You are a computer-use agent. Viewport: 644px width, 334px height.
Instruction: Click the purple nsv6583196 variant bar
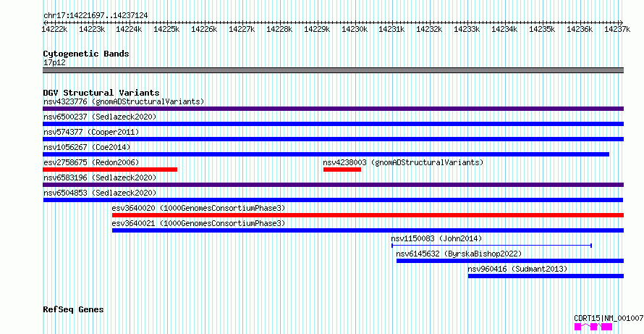click(333, 185)
